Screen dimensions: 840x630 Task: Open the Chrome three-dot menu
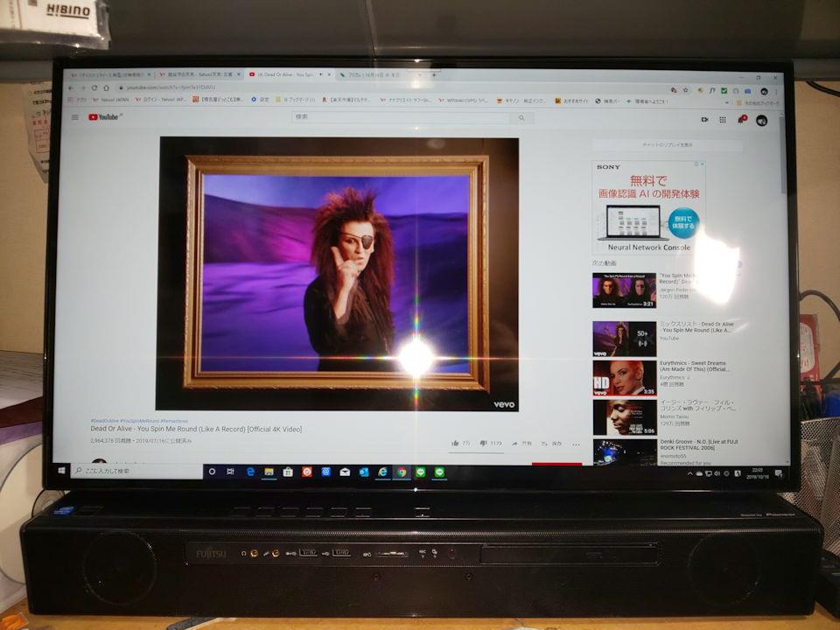[776, 92]
